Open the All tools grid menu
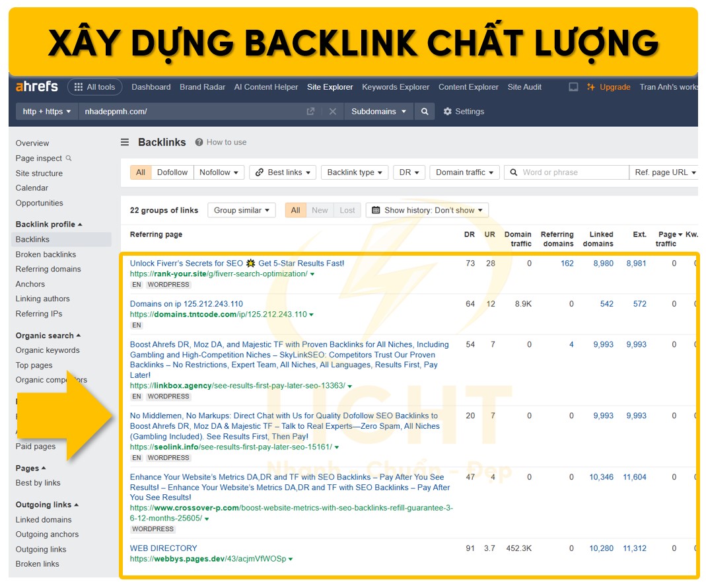Screen dimensions: 706x588 coord(94,87)
